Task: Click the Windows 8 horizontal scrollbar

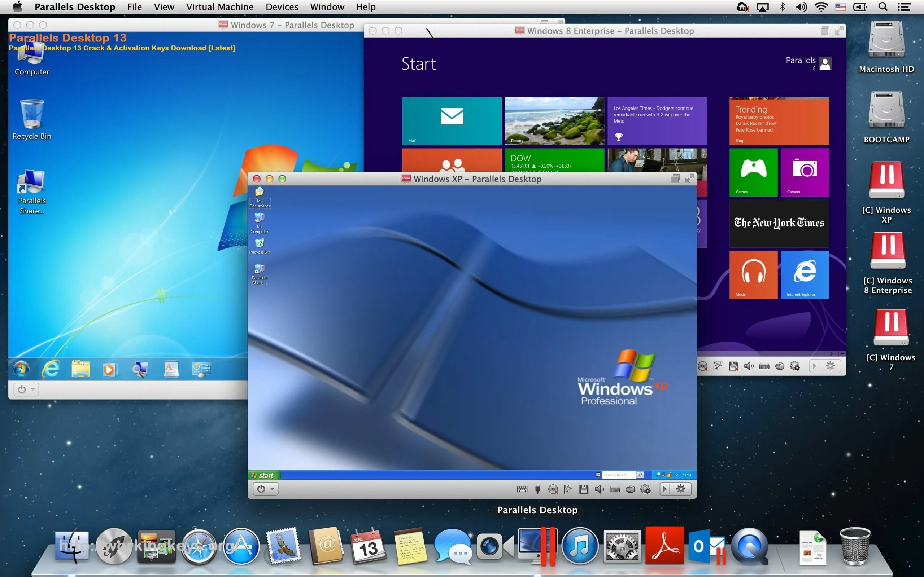Action: click(764, 354)
